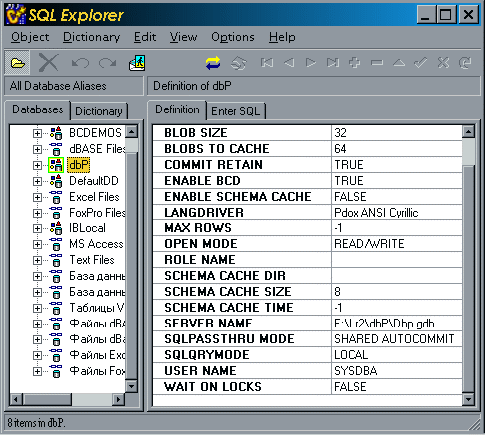Viewport: 486px width, 436px height.
Task: Click the yellow-blue transaction arrows icon
Action: tap(213, 63)
